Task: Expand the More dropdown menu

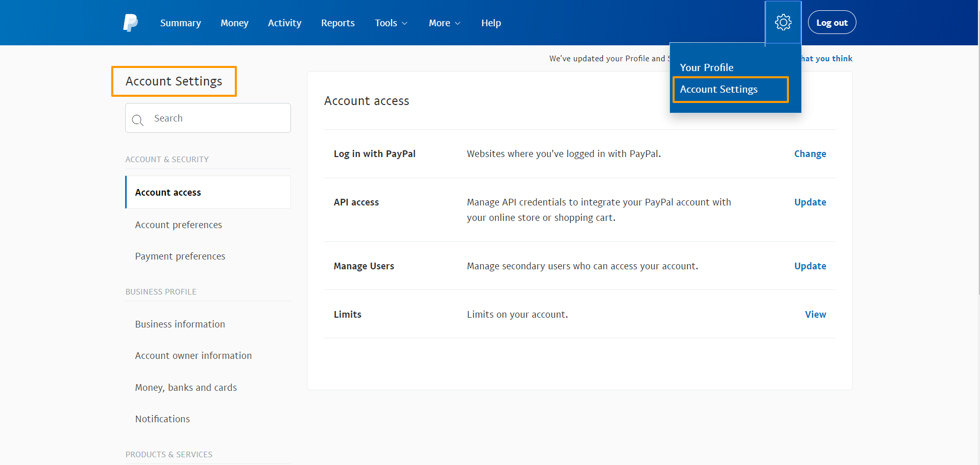Action: (x=444, y=23)
